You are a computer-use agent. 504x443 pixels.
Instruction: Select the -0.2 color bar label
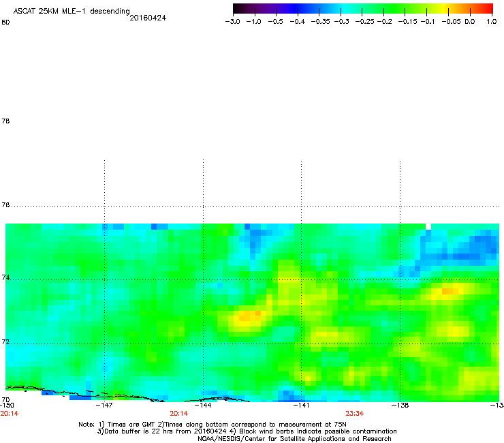click(384, 22)
